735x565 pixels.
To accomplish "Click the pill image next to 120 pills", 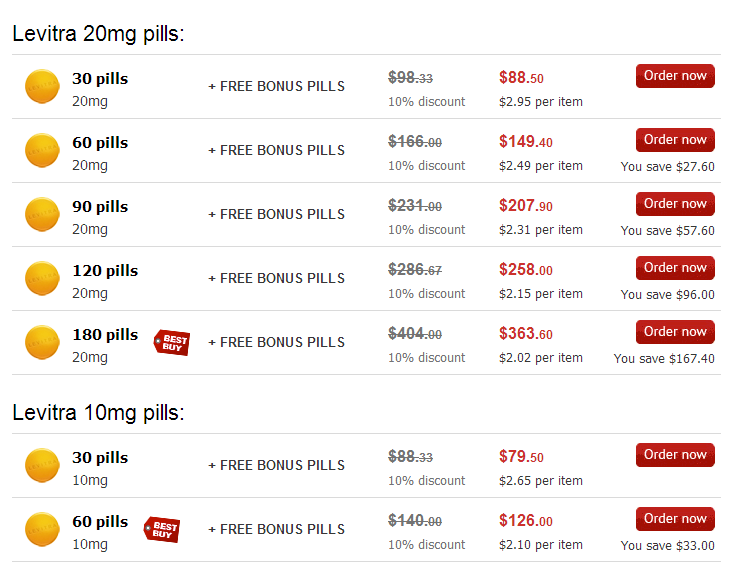I will (x=42, y=279).
